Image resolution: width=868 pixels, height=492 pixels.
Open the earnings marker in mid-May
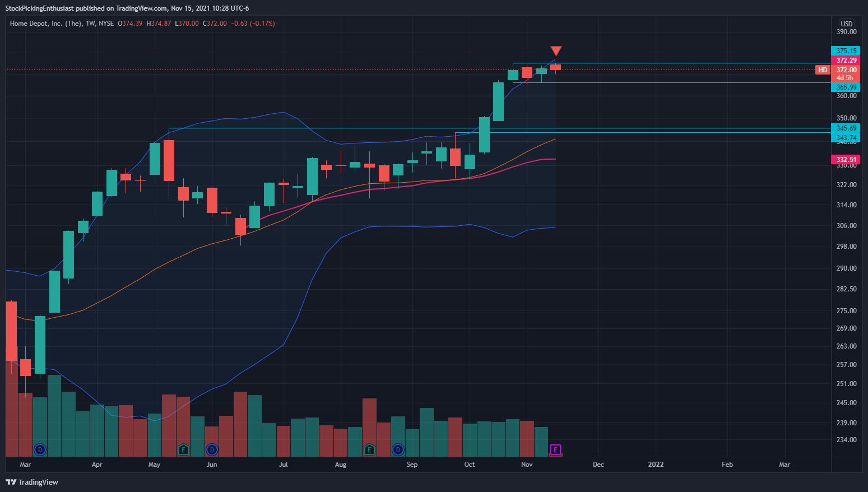[183, 449]
